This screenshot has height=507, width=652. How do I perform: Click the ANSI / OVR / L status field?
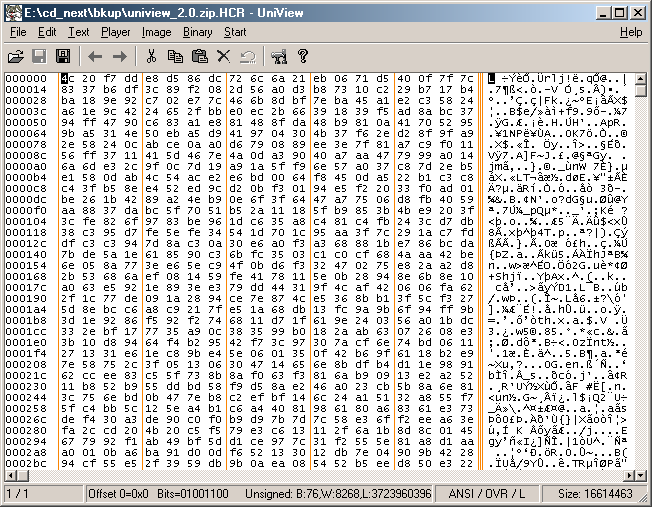pos(487,494)
